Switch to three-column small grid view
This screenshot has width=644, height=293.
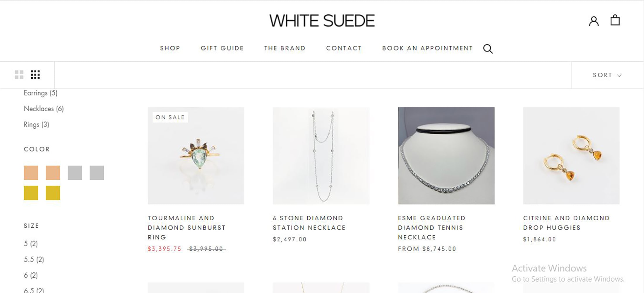(35, 75)
